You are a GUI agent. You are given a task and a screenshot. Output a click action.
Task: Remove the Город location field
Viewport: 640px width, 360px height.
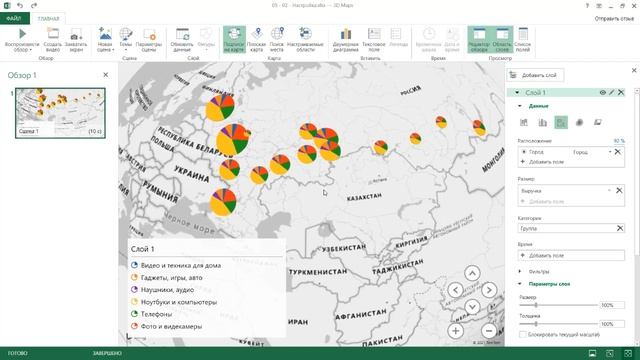pyautogui.click(x=618, y=152)
